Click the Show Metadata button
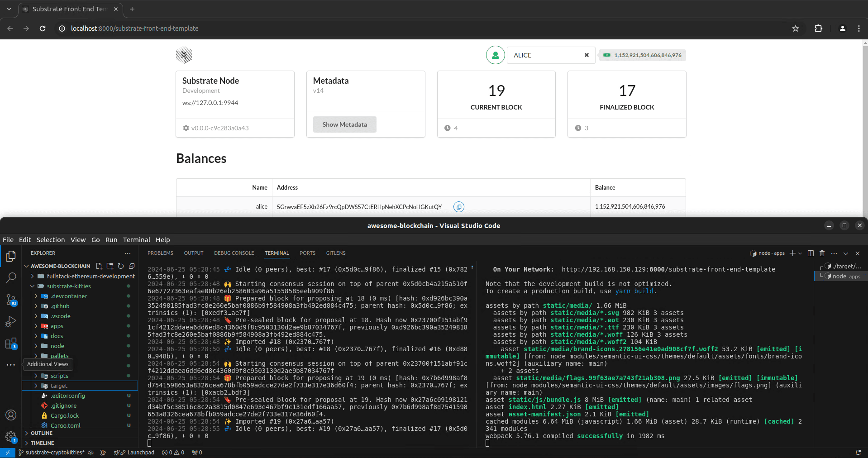Viewport: 868px width, 458px height. point(345,124)
